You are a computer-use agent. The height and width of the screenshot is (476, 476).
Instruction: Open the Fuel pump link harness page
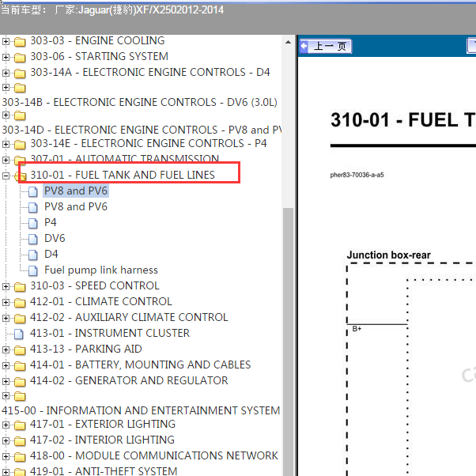point(101,270)
